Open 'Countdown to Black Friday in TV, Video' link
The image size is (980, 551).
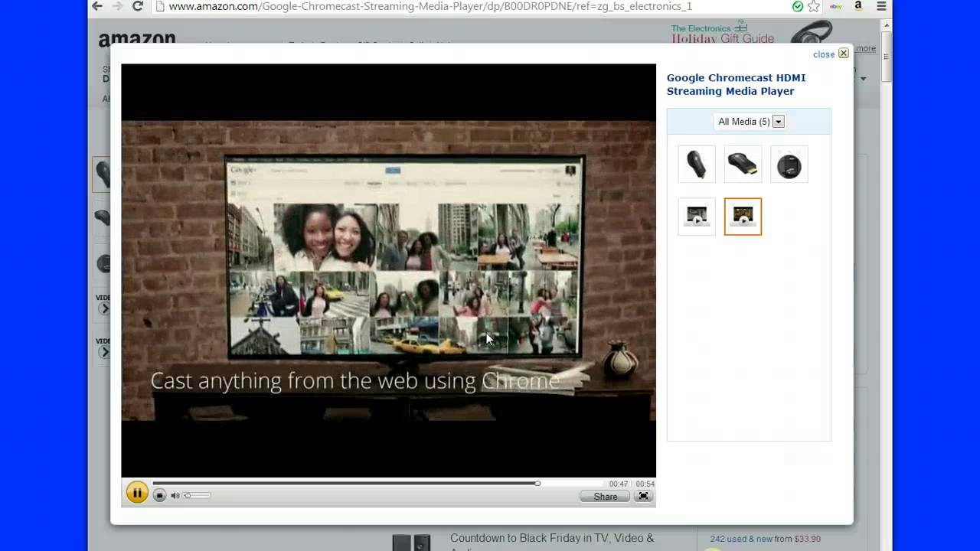pyautogui.click(x=552, y=538)
